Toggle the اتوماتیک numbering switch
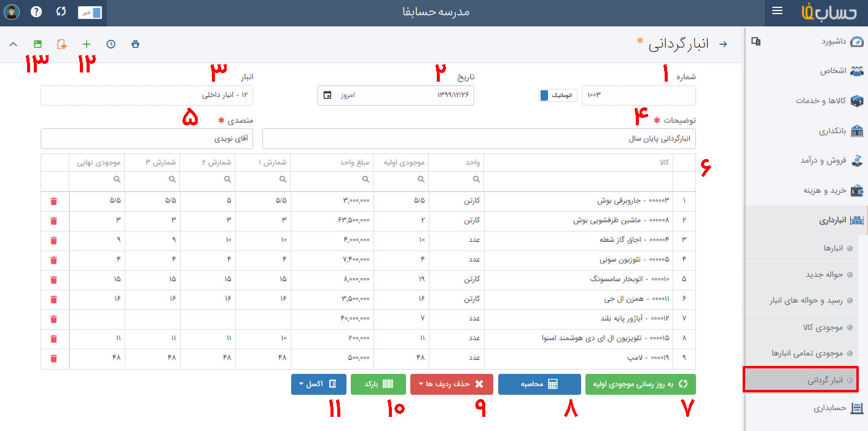The width and height of the screenshot is (868, 431). [x=558, y=95]
